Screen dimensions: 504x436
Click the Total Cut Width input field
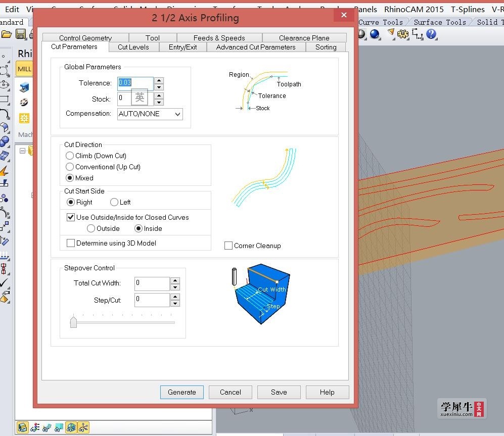point(152,284)
